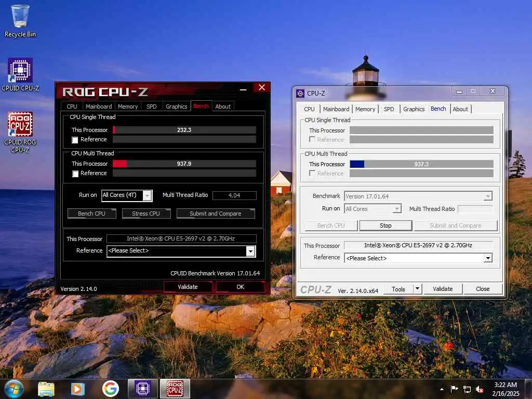
Task: Switch to ROG CPU-Z taskbar button
Action: point(175,389)
